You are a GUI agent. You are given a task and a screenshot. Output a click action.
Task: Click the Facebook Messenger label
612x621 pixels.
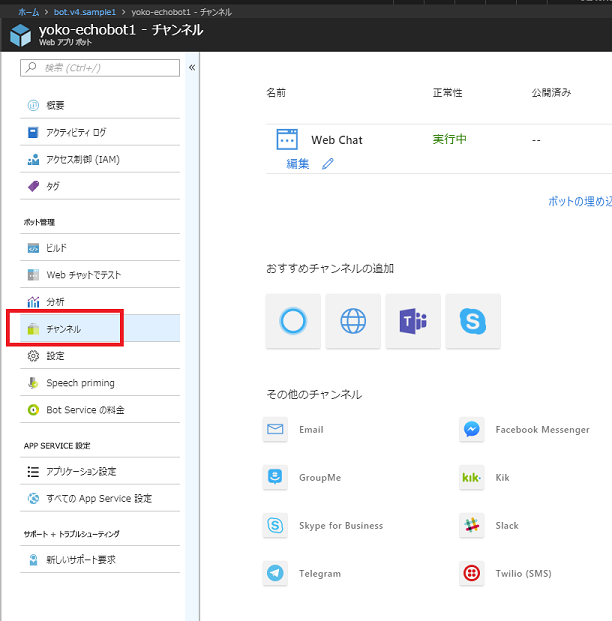542,429
